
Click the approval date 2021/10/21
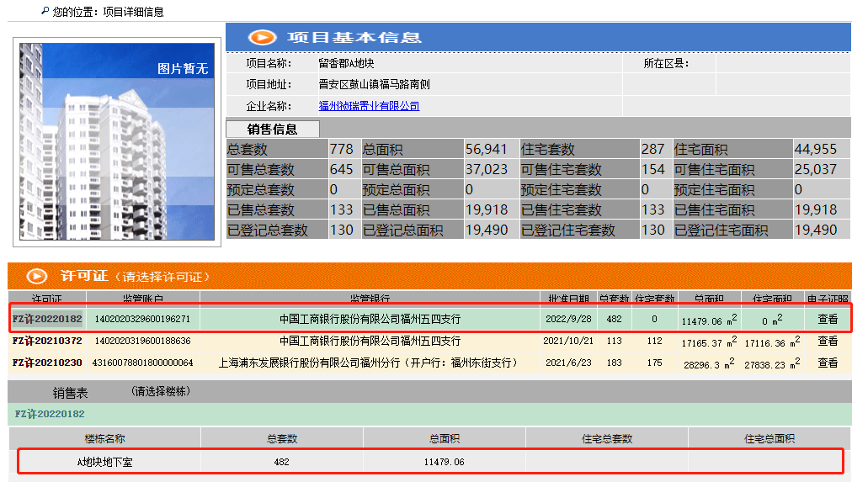pos(568,341)
